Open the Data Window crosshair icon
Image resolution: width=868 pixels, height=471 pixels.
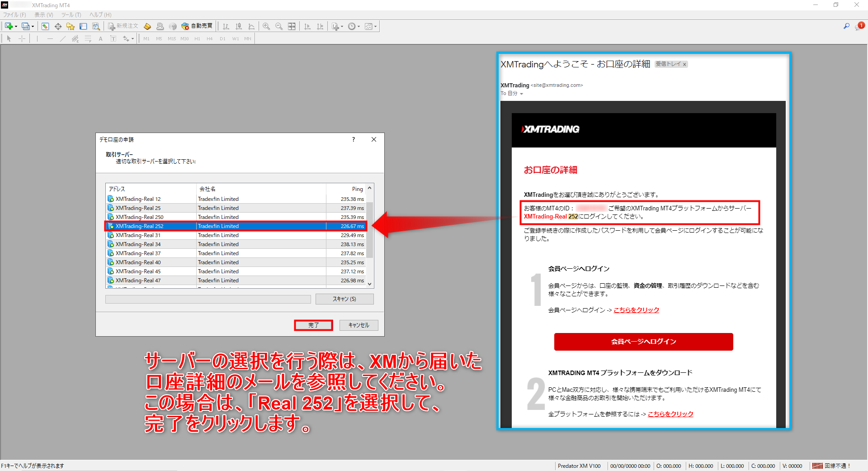point(58,26)
